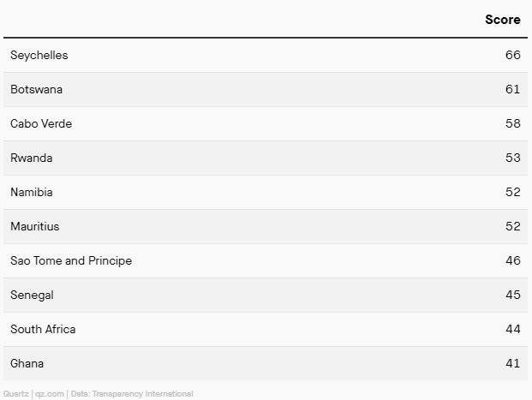This screenshot has height=400, width=532.
Task: Click the Namibia country name
Action: tap(32, 193)
